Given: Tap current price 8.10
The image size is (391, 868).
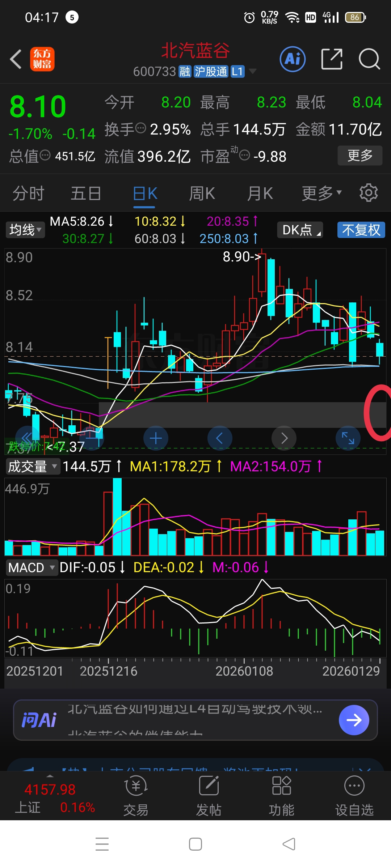Looking at the screenshot, I should (38, 106).
